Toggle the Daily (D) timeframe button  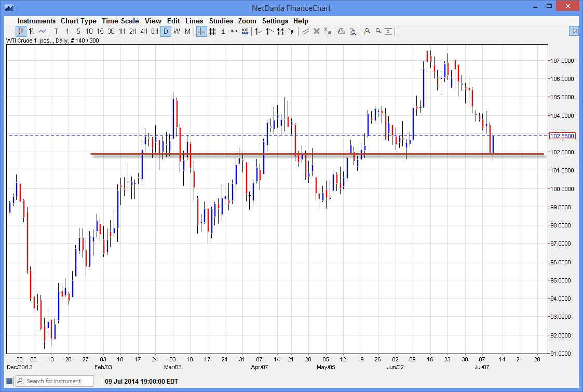point(166,31)
